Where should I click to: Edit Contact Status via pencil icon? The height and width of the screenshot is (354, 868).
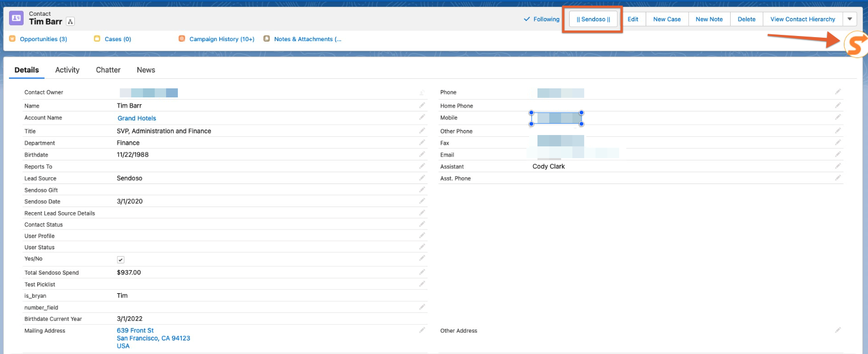(x=422, y=224)
